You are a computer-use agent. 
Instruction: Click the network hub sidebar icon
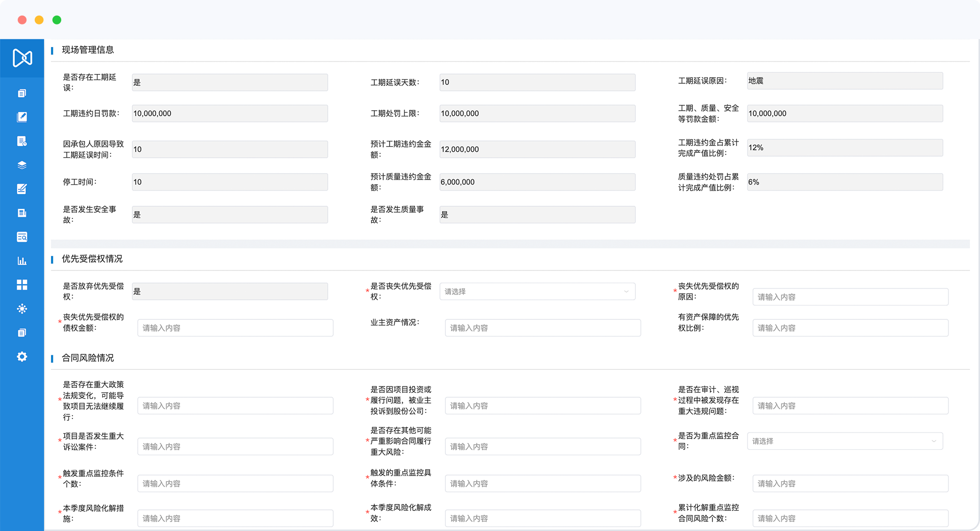coord(22,309)
